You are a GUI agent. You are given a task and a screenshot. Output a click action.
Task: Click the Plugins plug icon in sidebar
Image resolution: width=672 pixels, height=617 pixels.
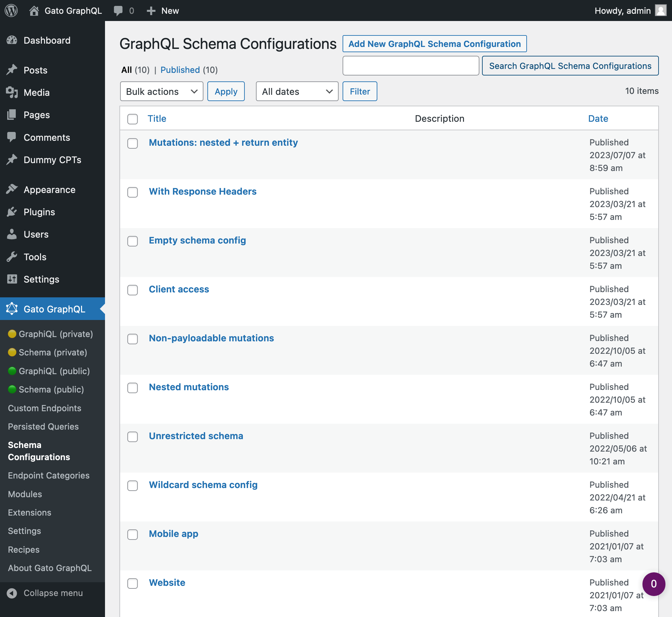[x=12, y=212]
